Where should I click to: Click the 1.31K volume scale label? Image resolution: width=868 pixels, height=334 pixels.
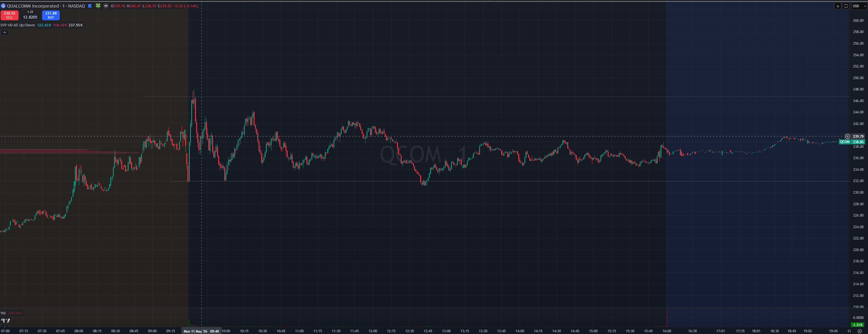(857, 325)
